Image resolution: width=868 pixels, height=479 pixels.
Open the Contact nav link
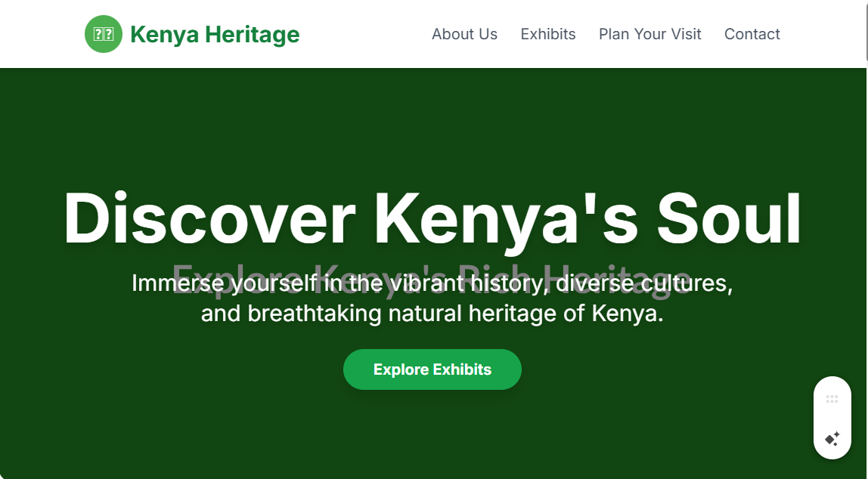pyautogui.click(x=752, y=34)
